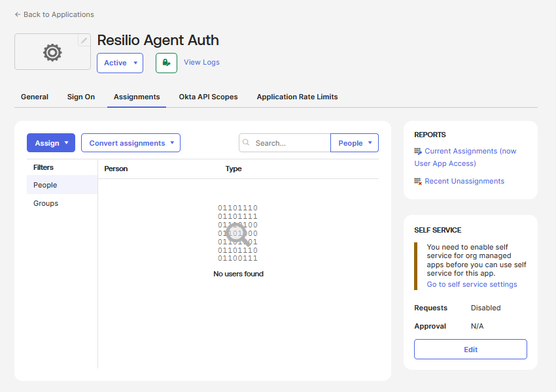The width and height of the screenshot is (556, 392).
Task: Click the Self Service Edit button
Action: click(x=470, y=350)
